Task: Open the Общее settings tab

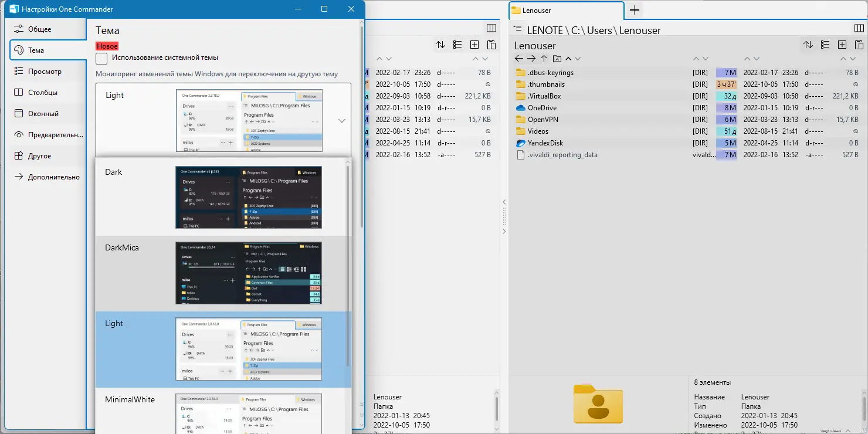Action: click(48, 29)
